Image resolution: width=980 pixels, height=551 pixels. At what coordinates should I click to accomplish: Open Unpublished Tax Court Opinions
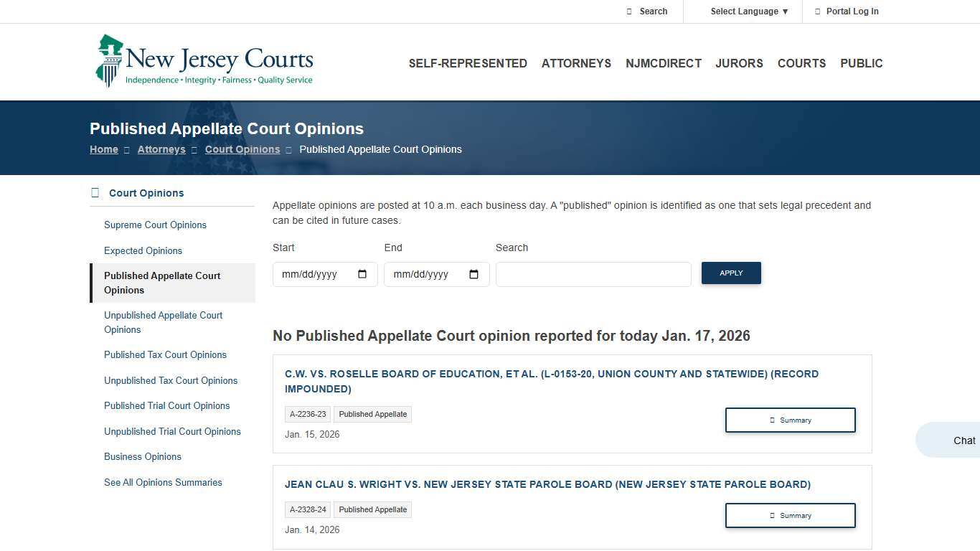[171, 380]
